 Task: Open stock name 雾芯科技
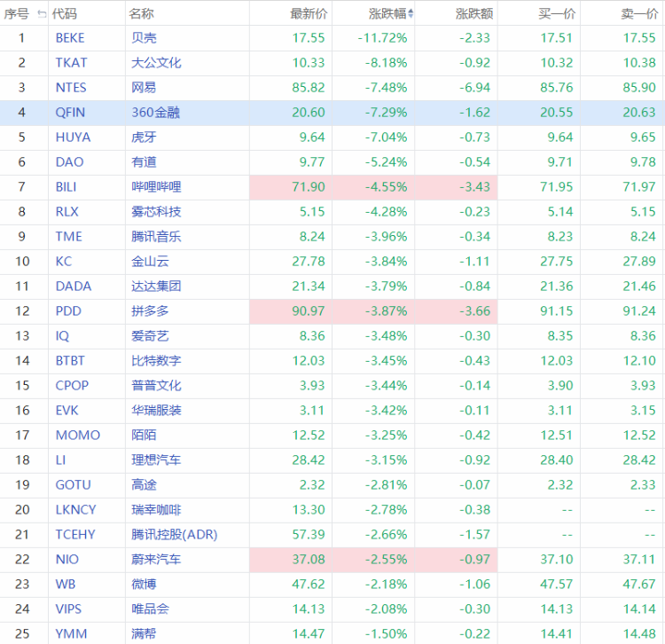point(156,212)
